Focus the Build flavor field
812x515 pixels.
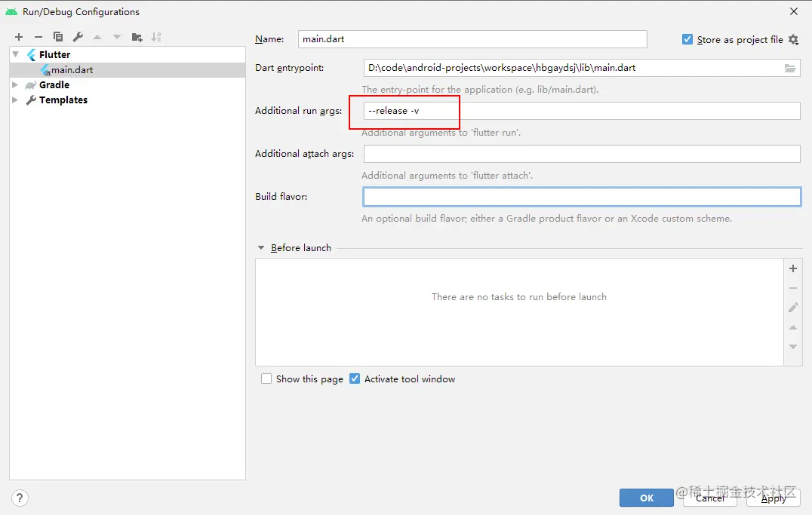[582, 197]
